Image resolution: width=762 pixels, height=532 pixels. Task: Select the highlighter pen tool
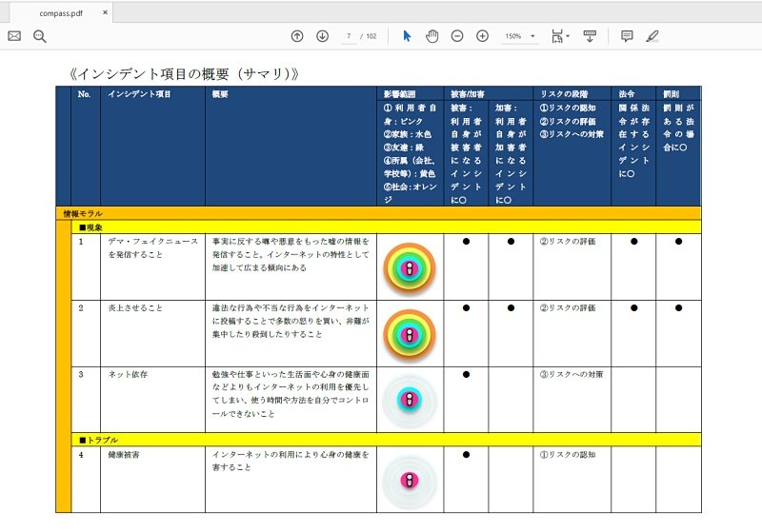(652, 36)
